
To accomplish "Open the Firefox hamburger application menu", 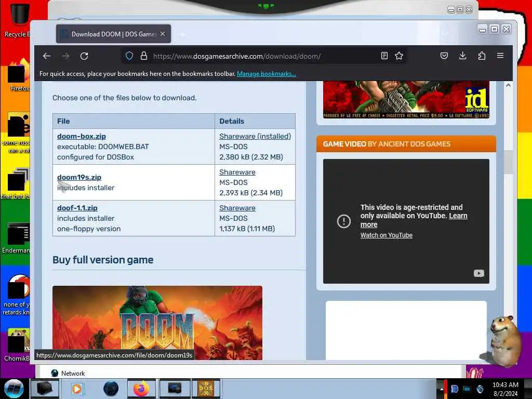I will point(500,56).
